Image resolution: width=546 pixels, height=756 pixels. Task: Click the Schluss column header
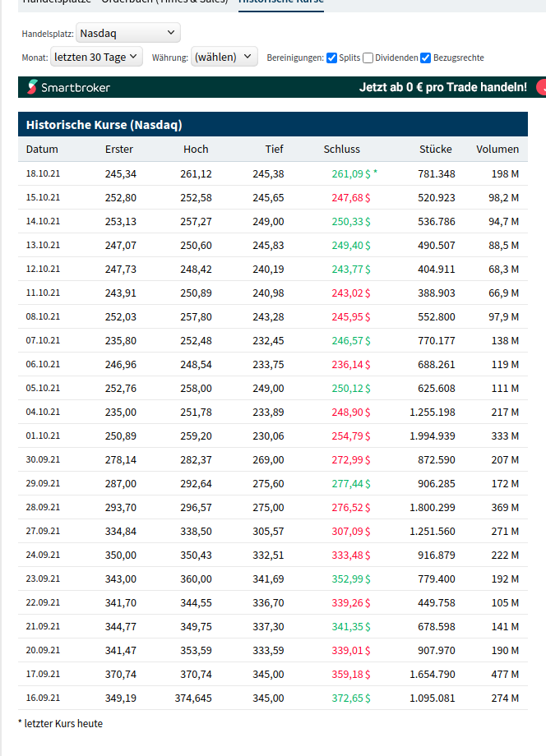point(341,150)
